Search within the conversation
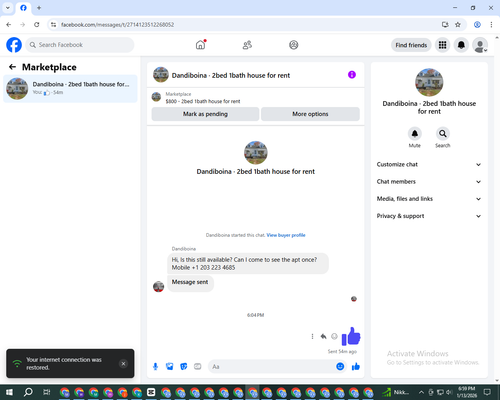Screen dimensions: 500x400 pyautogui.click(x=443, y=134)
